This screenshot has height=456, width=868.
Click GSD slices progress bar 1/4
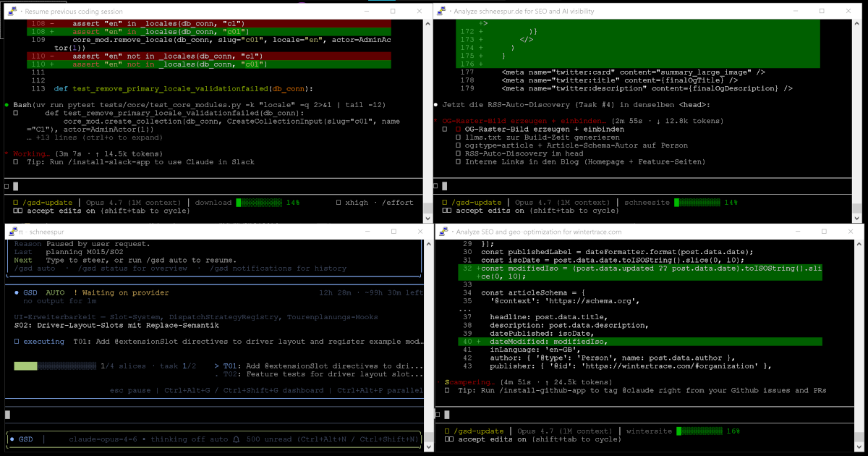click(56, 366)
